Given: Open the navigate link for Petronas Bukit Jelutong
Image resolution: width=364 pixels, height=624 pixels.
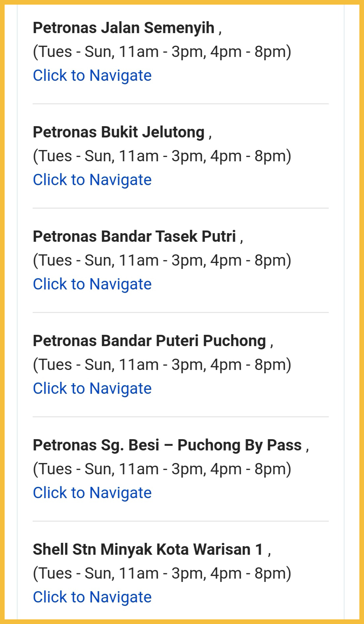Looking at the screenshot, I should point(92,180).
